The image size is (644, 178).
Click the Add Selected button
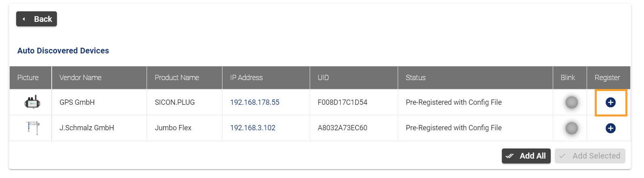[590, 156]
